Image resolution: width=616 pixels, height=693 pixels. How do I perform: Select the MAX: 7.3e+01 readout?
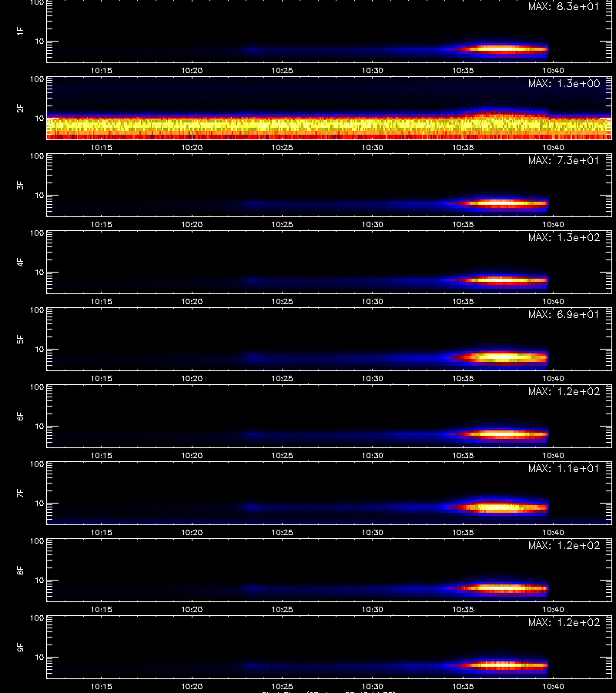point(564,160)
